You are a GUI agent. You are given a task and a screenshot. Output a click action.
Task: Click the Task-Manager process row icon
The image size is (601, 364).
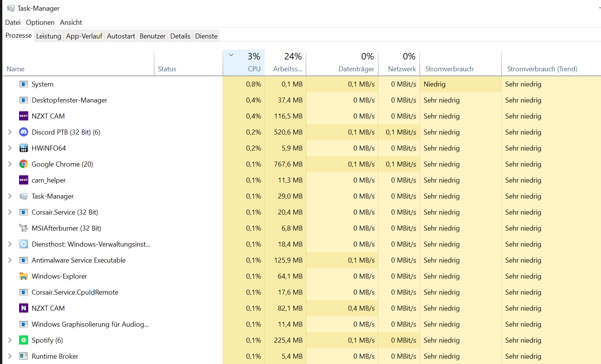[x=24, y=196]
